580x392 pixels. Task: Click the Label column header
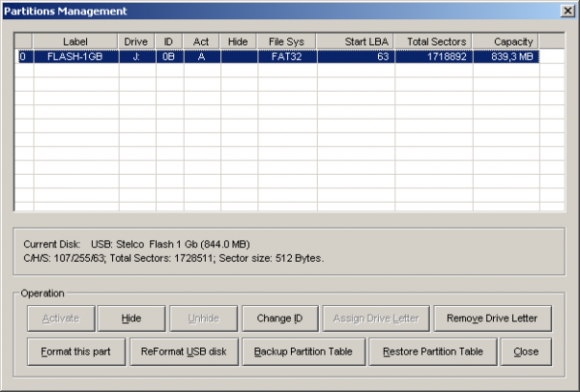[75, 42]
